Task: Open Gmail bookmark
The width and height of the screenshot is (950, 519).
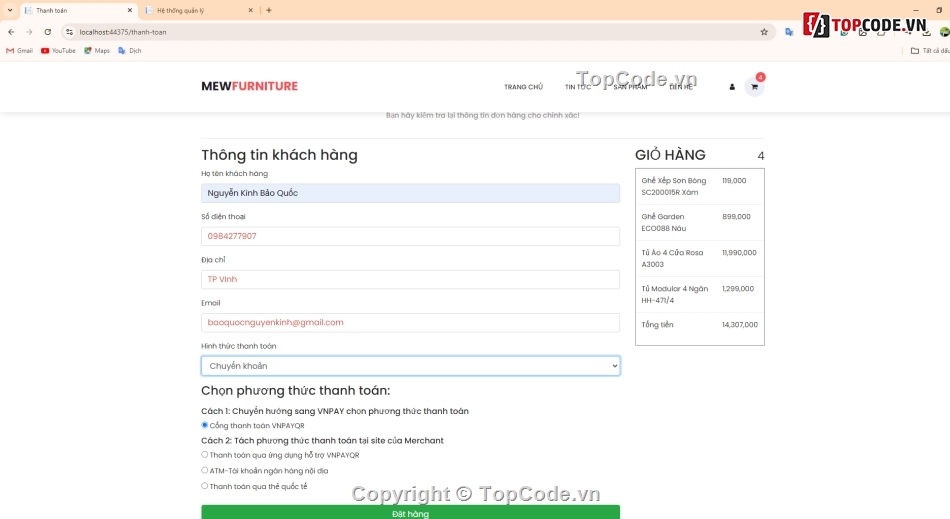Action: pos(19,51)
